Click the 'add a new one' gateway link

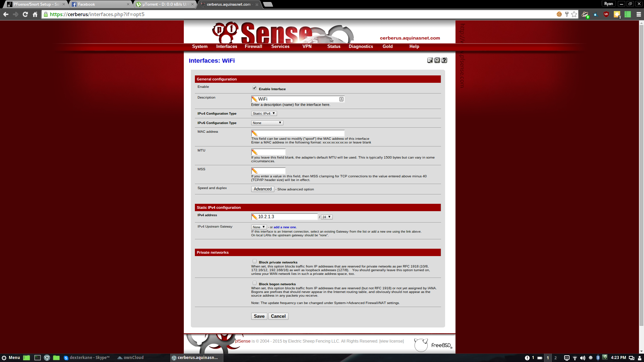(x=284, y=227)
